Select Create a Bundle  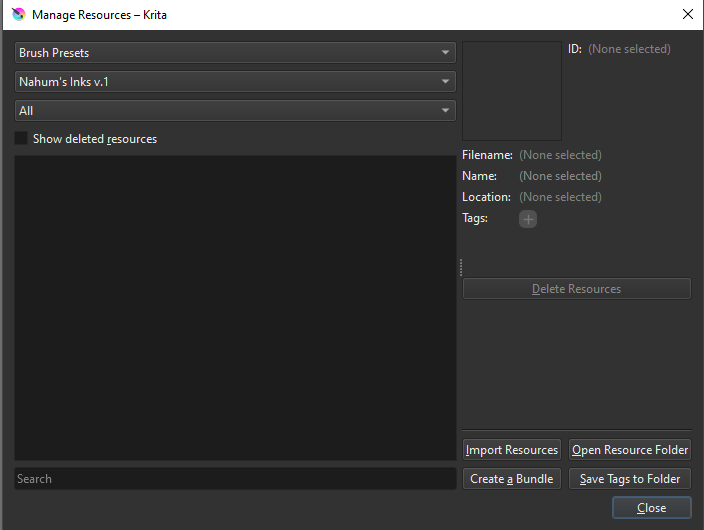[x=512, y=479]
